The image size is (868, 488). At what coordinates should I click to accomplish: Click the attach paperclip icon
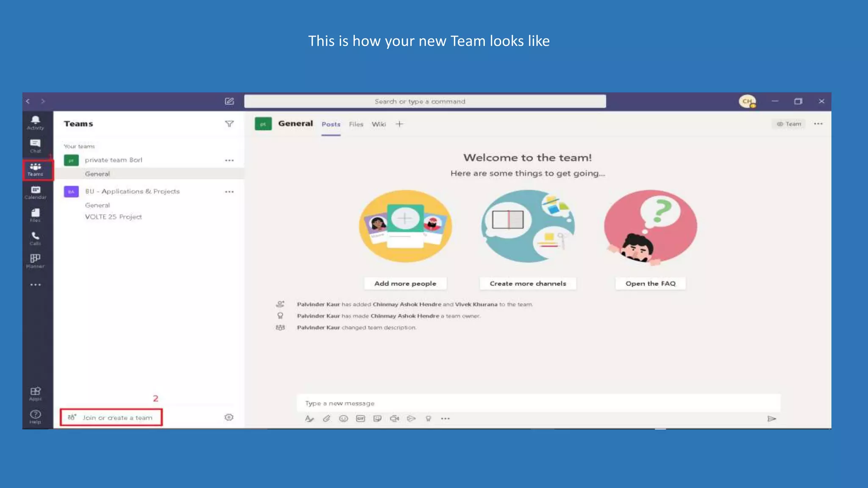(x=326, y=419)
